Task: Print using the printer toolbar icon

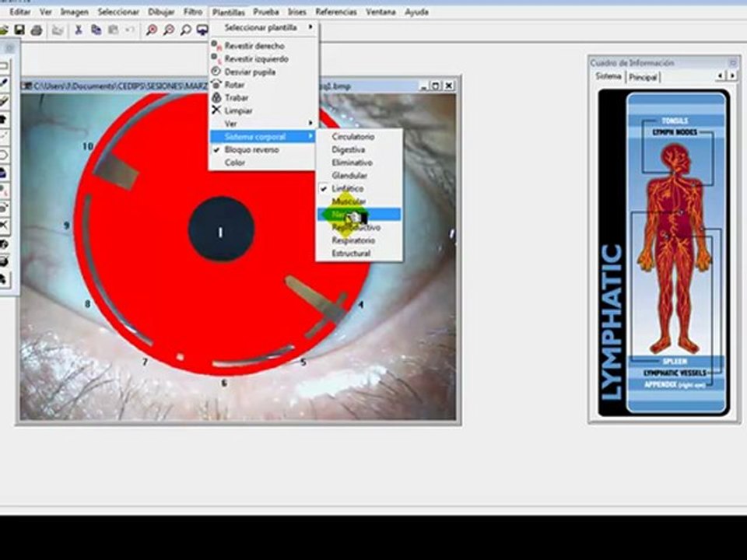Action: 37,30
